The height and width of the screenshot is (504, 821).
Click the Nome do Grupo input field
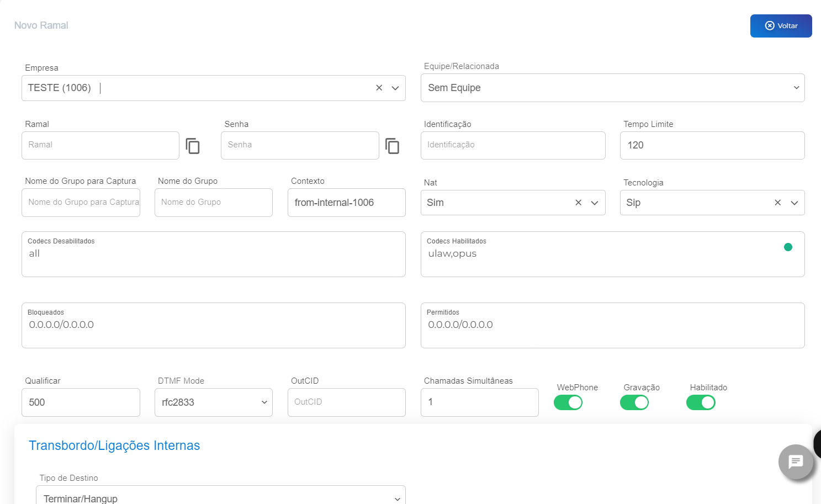click(x=214, y=203)
